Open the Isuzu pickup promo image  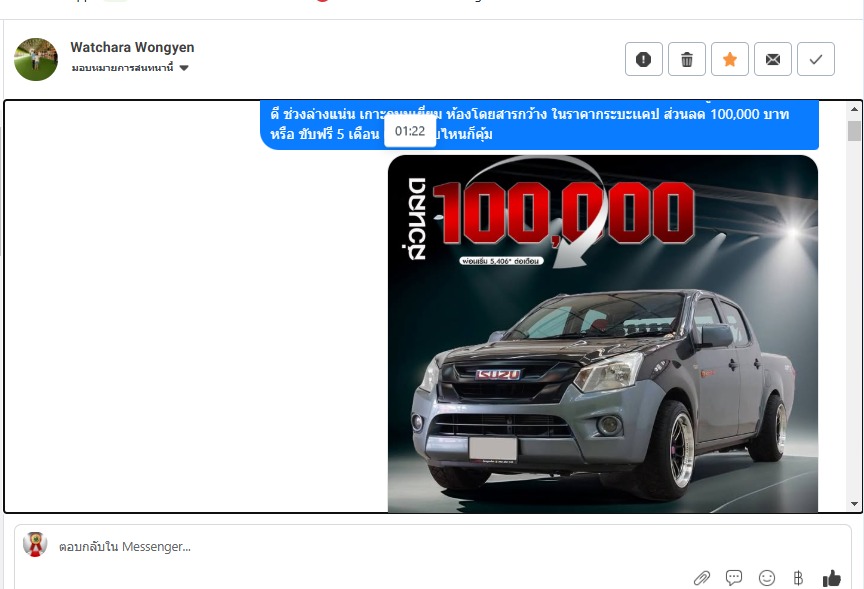coord(603,334)
